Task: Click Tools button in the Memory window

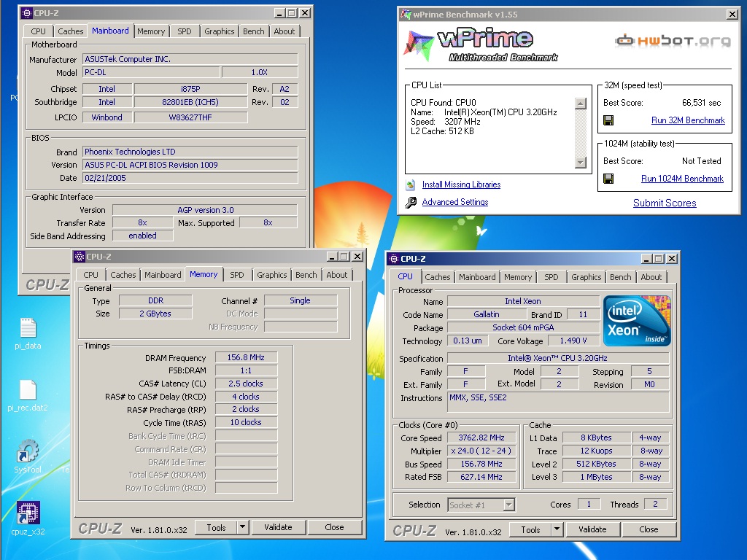Action: pos(216,527)
